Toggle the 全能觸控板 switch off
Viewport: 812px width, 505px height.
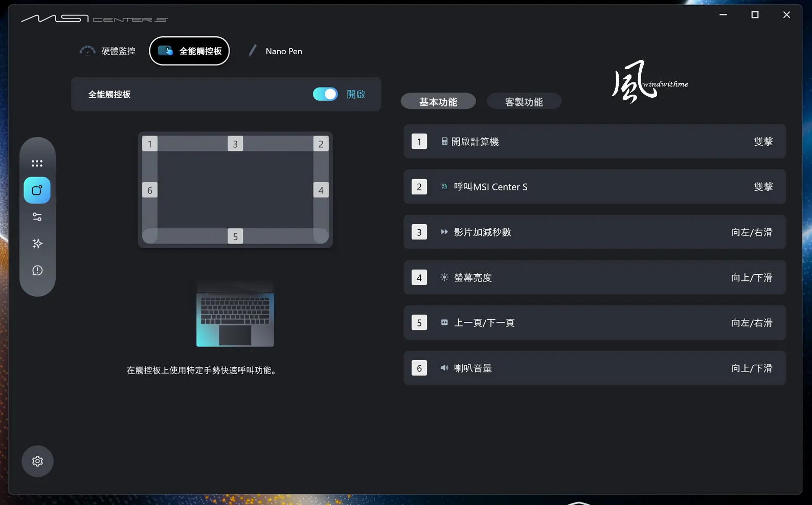click(325, 94)
